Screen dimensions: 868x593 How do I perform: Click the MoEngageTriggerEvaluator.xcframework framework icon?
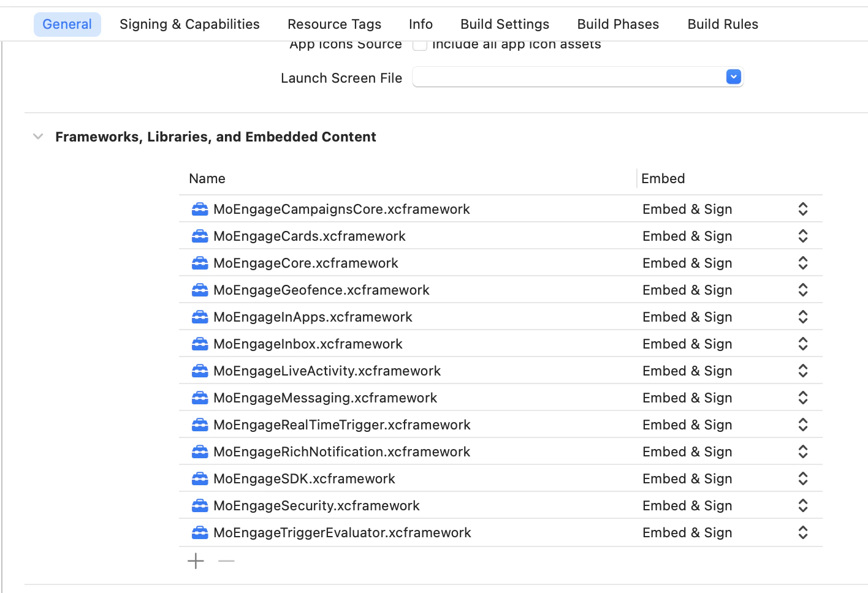coord(200,532)
